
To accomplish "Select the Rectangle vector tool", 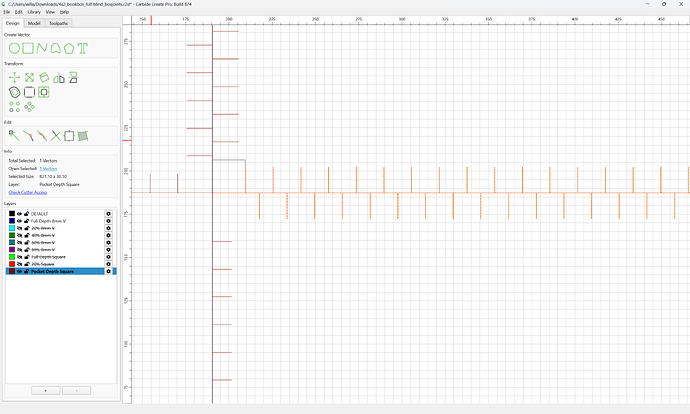I will (28, 48).
